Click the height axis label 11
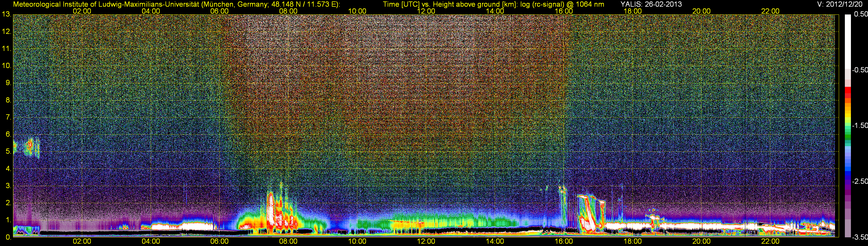 pos(6,49)
